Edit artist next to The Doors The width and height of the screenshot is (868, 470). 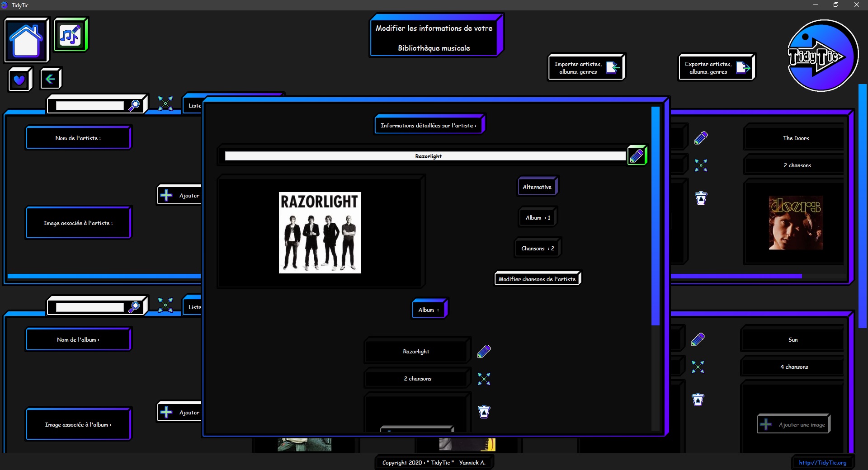click(x=701, y=138)
